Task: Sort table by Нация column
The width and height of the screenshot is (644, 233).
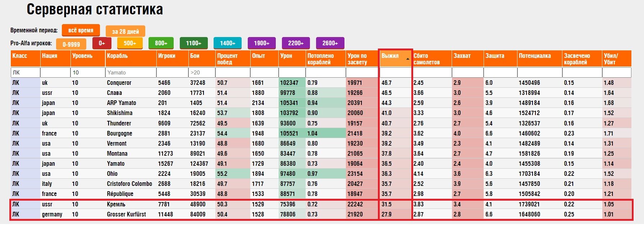Action: pos(55,59)
